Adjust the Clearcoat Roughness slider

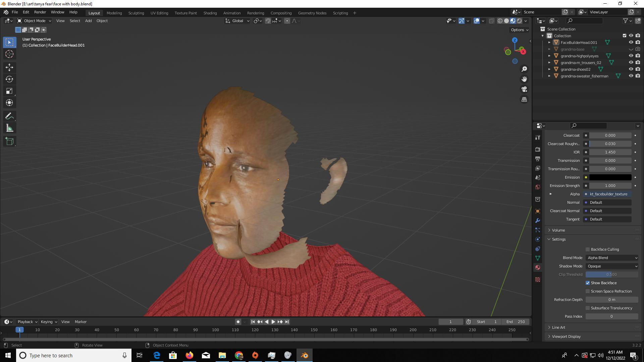pos(610,144)
